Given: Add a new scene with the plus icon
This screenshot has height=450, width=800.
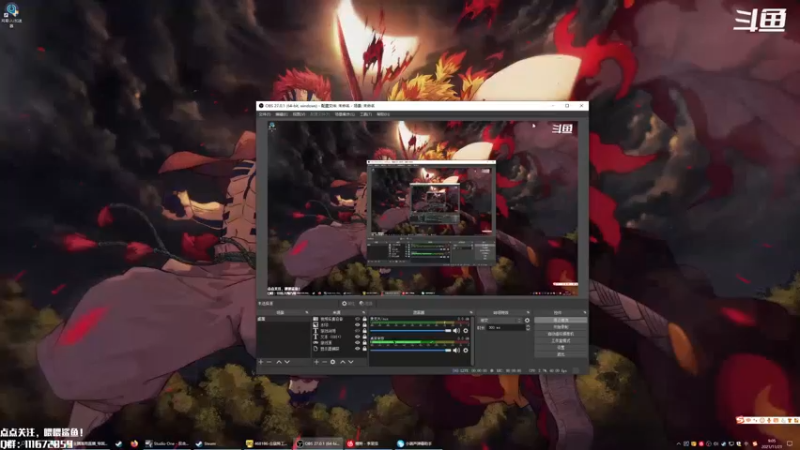Looking at the screenshot, I should coord(261,362).
